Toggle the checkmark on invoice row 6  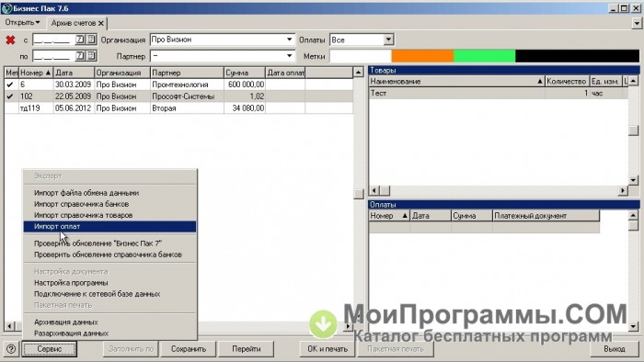[x=10, y=85]
